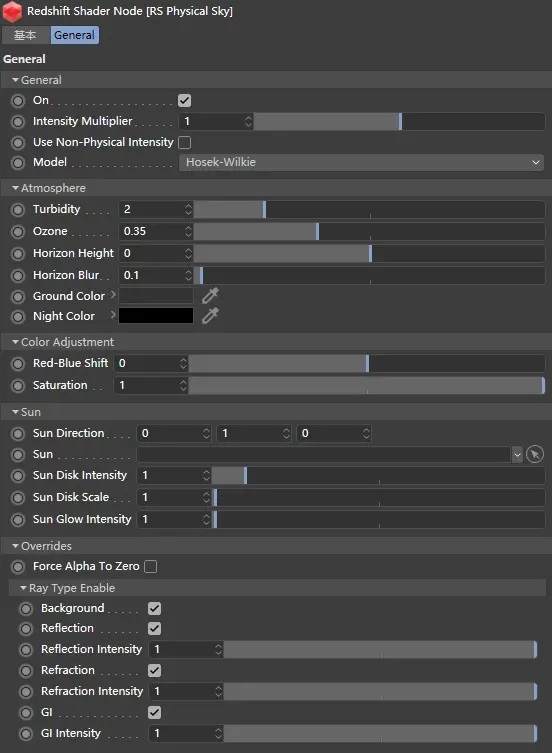Click the Sun Direction Y value field
552x753 pixels.
click(249, 434)
